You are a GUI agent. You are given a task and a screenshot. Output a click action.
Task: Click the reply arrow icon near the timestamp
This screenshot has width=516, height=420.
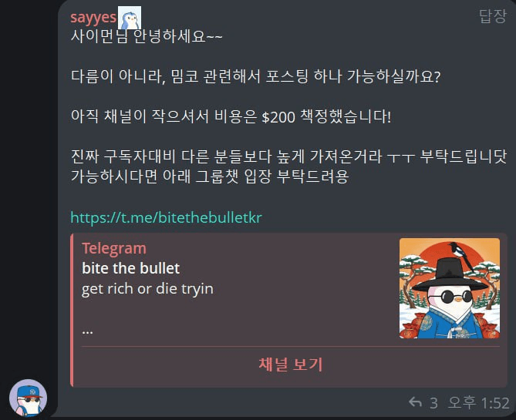[x=415, y=402]
